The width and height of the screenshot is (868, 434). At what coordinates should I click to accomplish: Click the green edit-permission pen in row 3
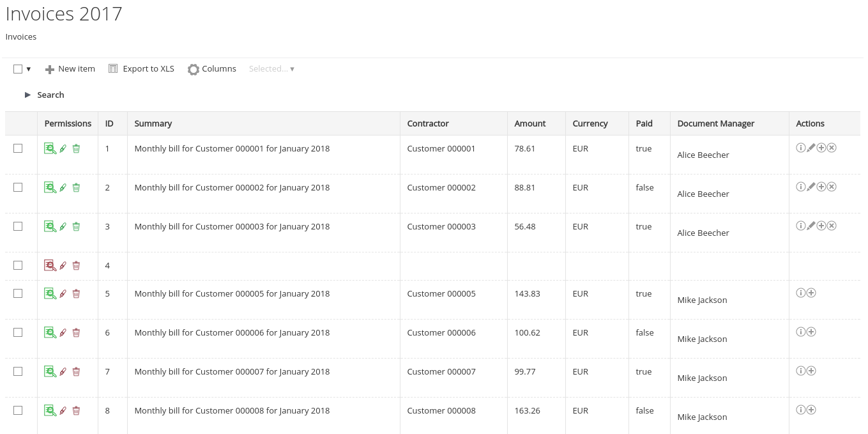63,226
